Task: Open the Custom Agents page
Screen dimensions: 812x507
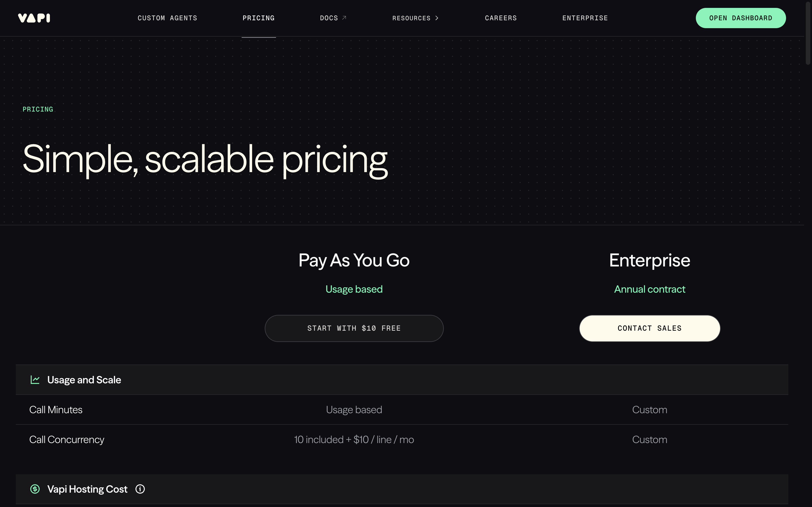Action: [167, 18]
